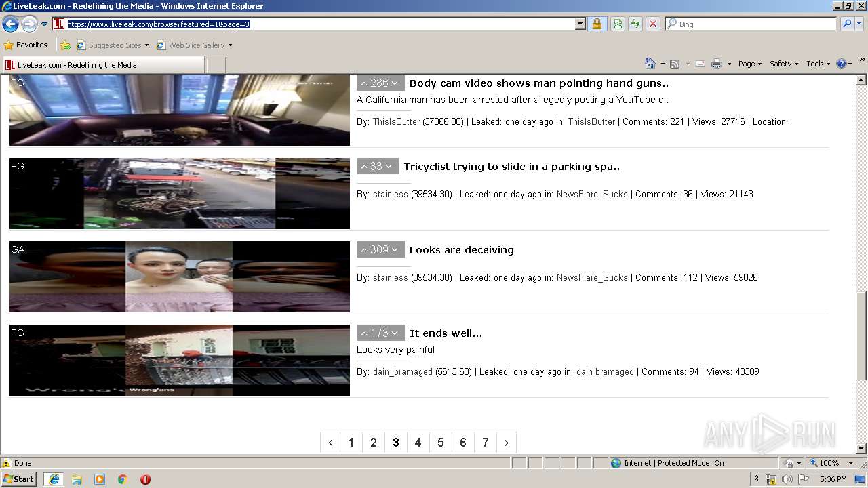The width and height of the screenshot is (868, 488).
Task: Go to page 5 of results
Action: click(x=441, y=443)
